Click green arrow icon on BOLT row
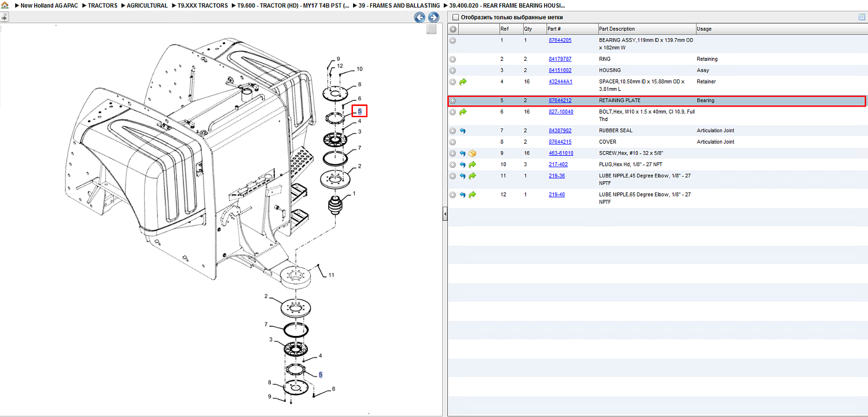Image resolution: width=868 pixels, height=417 pixels. click(x=463, y=112)
